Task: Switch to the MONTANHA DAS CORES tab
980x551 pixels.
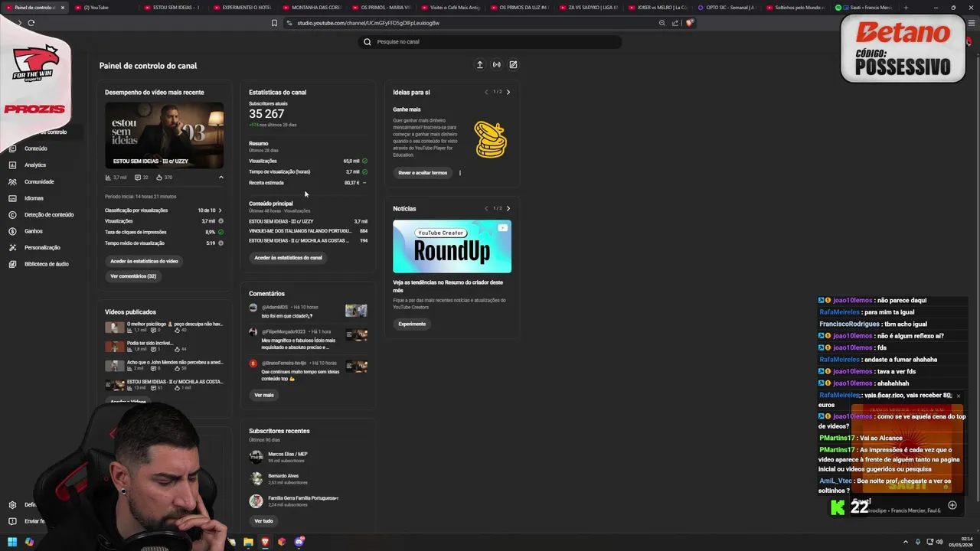Action: pyautogui.click(x=312, y=8)
